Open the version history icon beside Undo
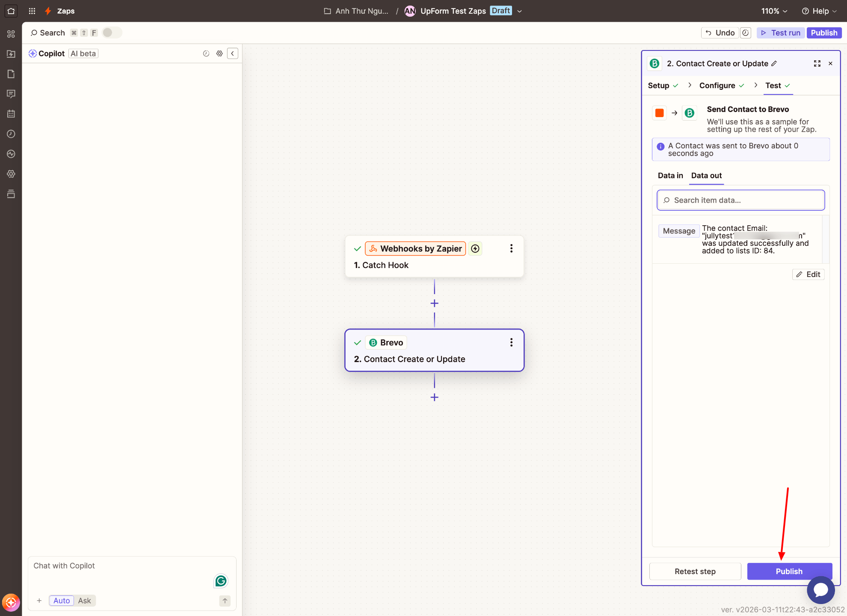Viewport: 847px width, 616px height. [746, 33]
